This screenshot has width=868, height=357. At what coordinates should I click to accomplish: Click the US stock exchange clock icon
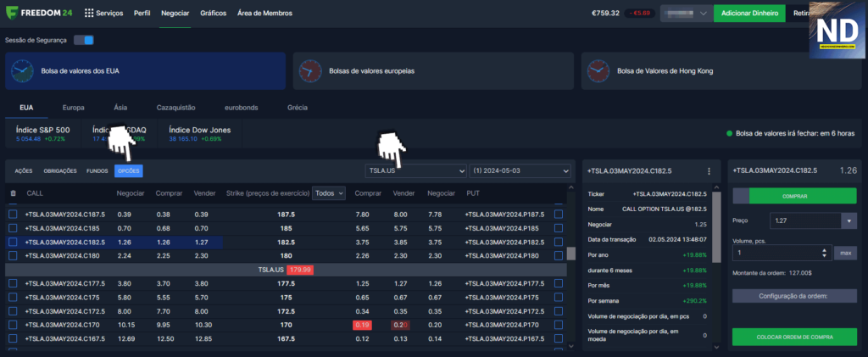tap(21, 71)
